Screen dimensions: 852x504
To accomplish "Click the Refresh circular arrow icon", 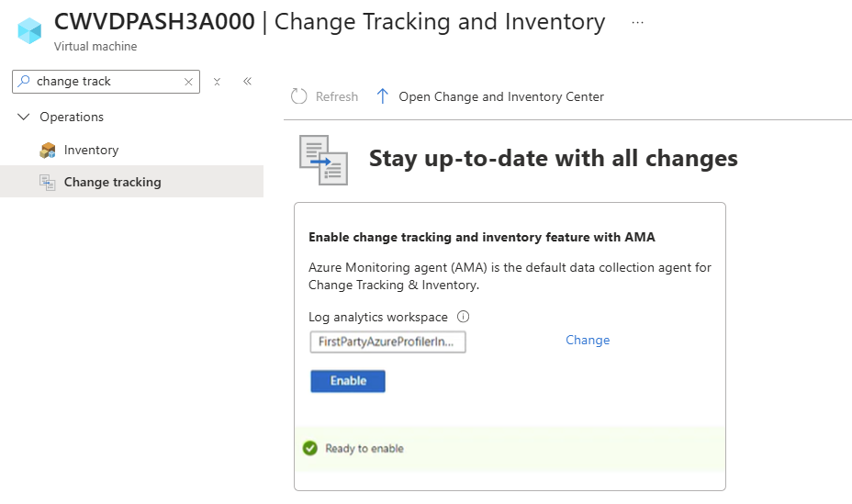I will [x=298, y=96].
